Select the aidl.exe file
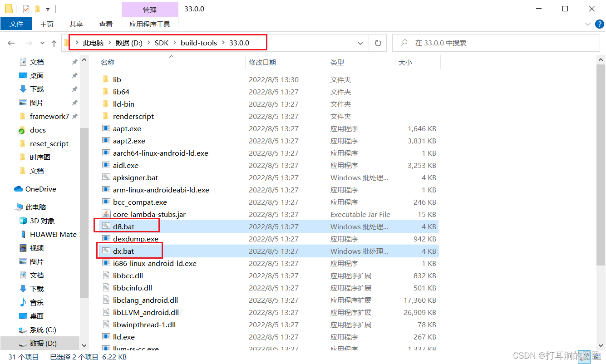 [126, 165]
